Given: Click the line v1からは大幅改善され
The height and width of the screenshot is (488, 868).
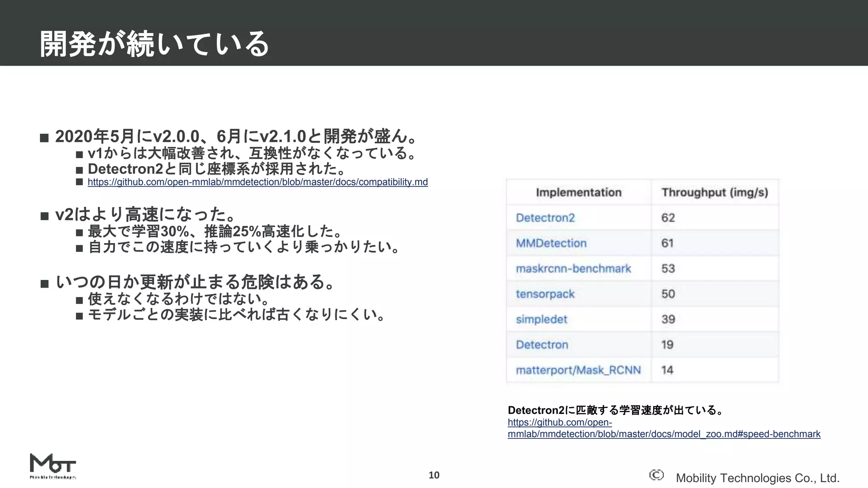Looking at the screenshot, I should click(253, 153).
